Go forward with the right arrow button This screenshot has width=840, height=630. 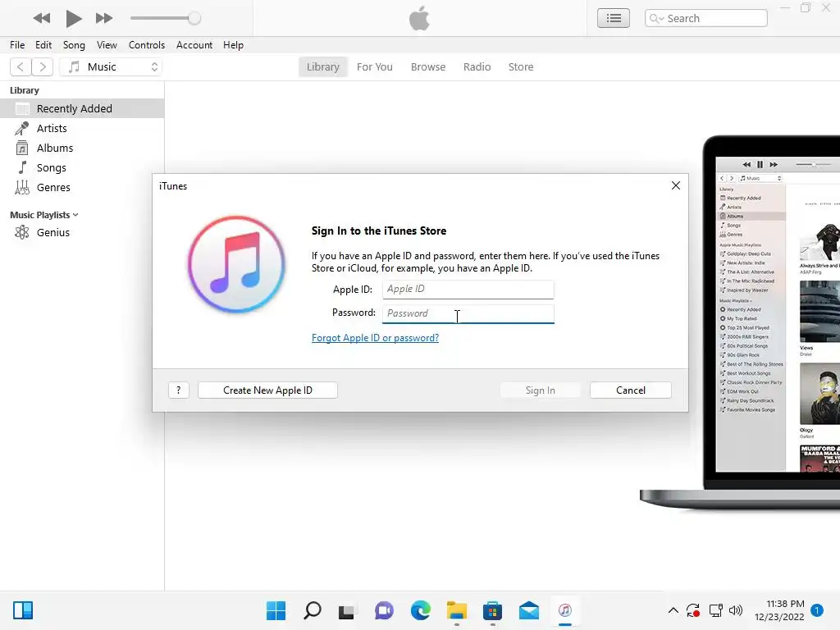43,67
